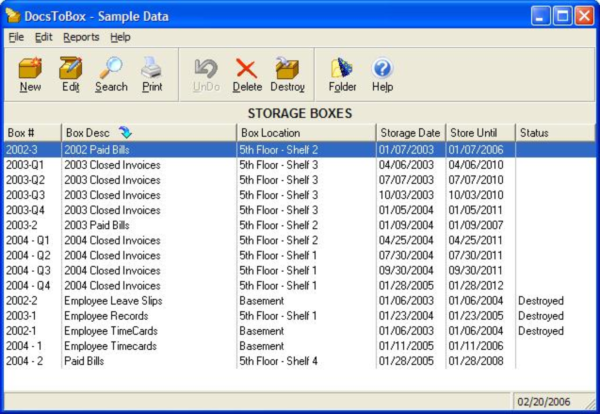
Task: Click the Status column header
Action: click(x=534, y=132)
